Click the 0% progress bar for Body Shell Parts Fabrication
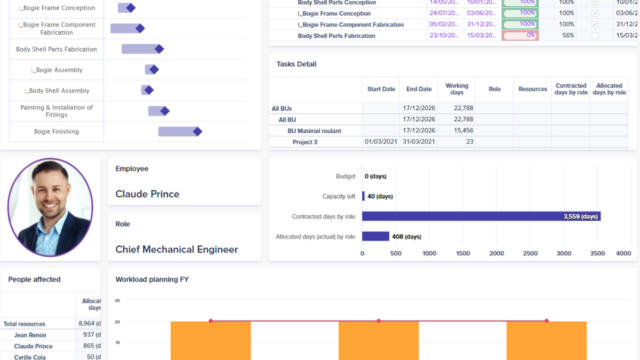The height and width of the screenshot is (360, 640). [x=520, y=36]
